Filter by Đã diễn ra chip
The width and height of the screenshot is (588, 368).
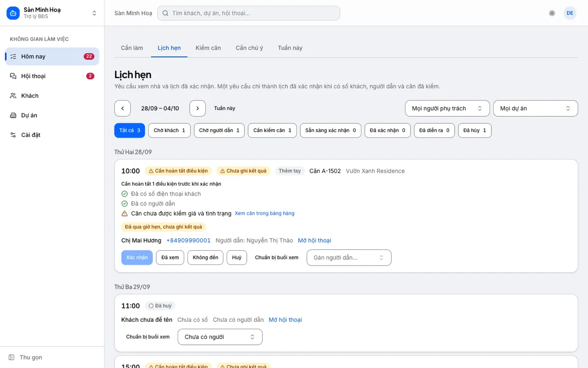(434, 131)
